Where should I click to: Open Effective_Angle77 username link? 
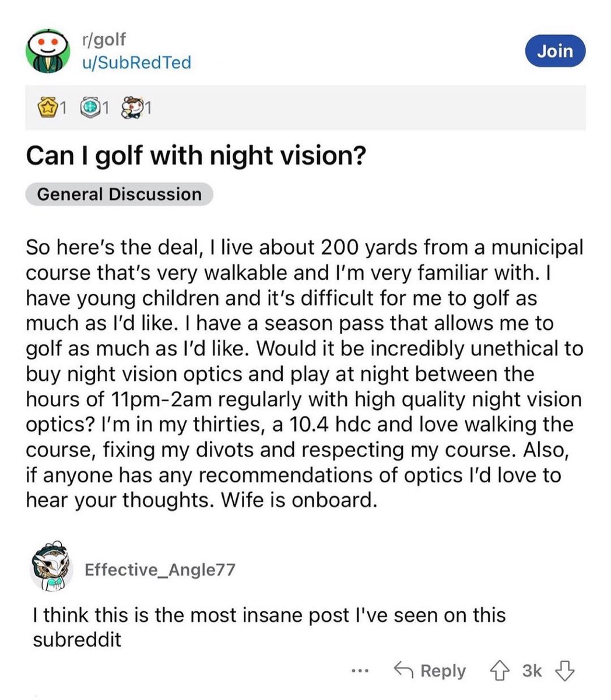160,569
